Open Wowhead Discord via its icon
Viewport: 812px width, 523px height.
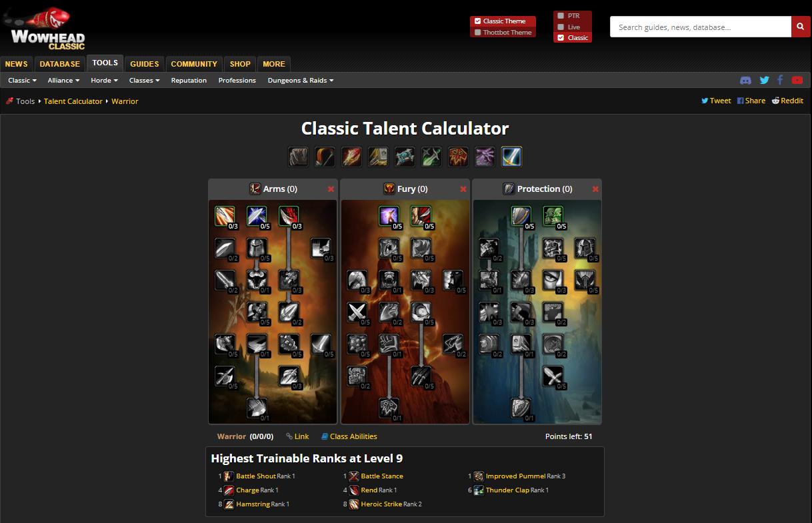tap(745, 80)
